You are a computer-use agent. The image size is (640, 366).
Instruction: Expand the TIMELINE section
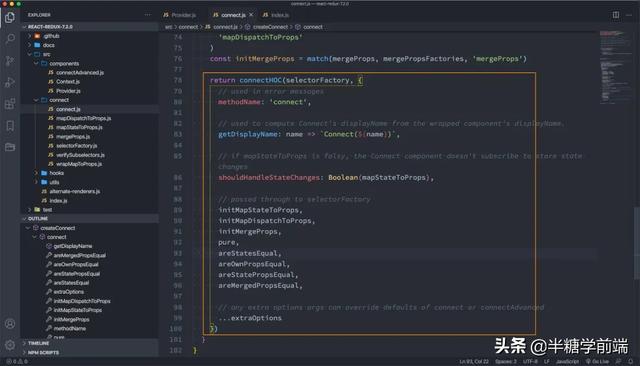click(x=90, y=343)
